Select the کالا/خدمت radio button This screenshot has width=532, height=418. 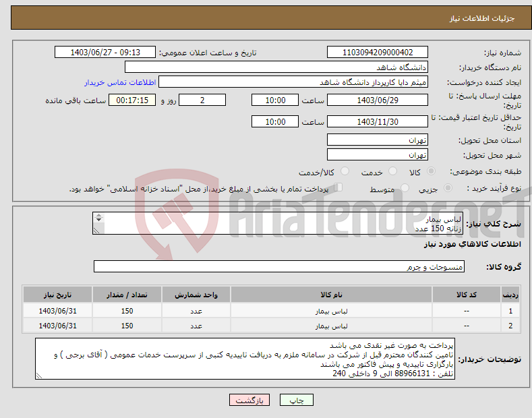click(345, 171)
